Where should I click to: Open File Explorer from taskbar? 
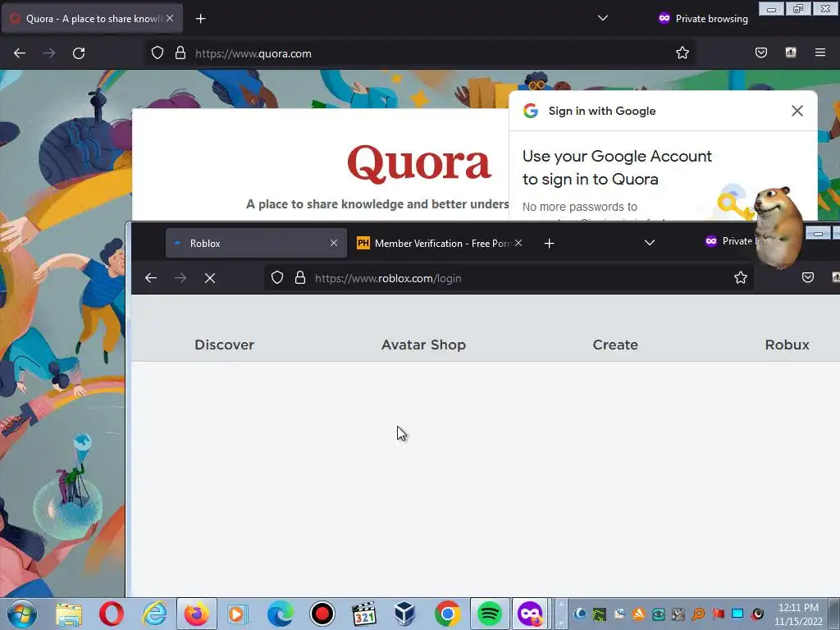tap(69, 614)
